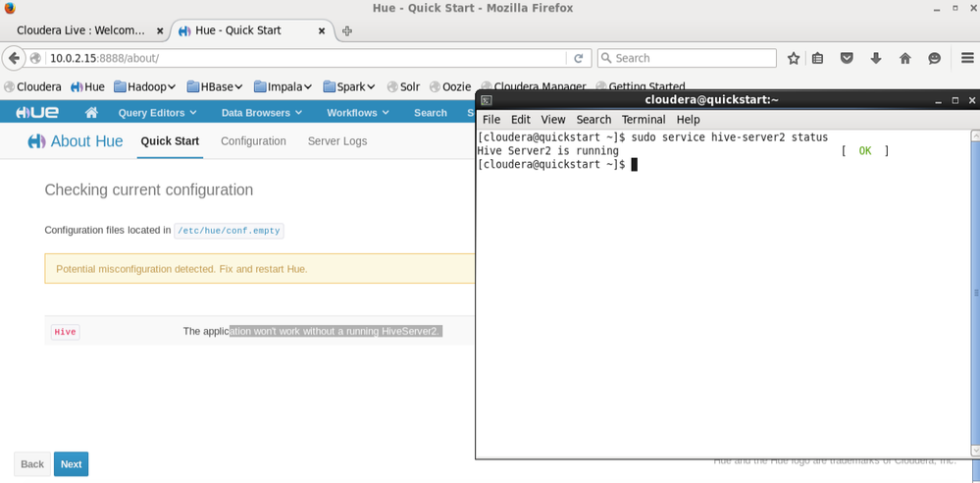Open the Server Logs tab
This screenshot has width=980, height=483.
(x=337, y=141)
